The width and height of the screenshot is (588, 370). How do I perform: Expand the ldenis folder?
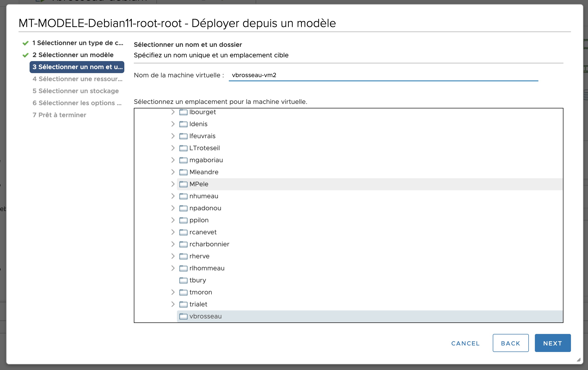[x=173, y=124]
